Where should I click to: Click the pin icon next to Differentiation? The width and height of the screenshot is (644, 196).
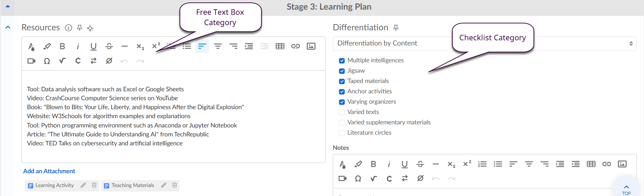tap(396, 28)
